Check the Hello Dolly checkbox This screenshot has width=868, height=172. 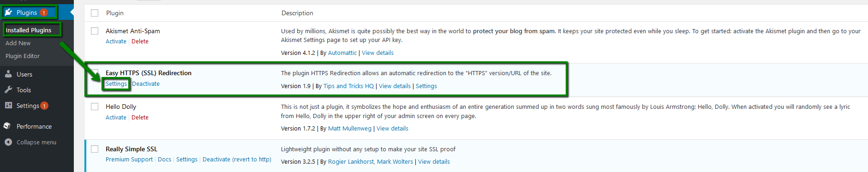tap(95, 107)
